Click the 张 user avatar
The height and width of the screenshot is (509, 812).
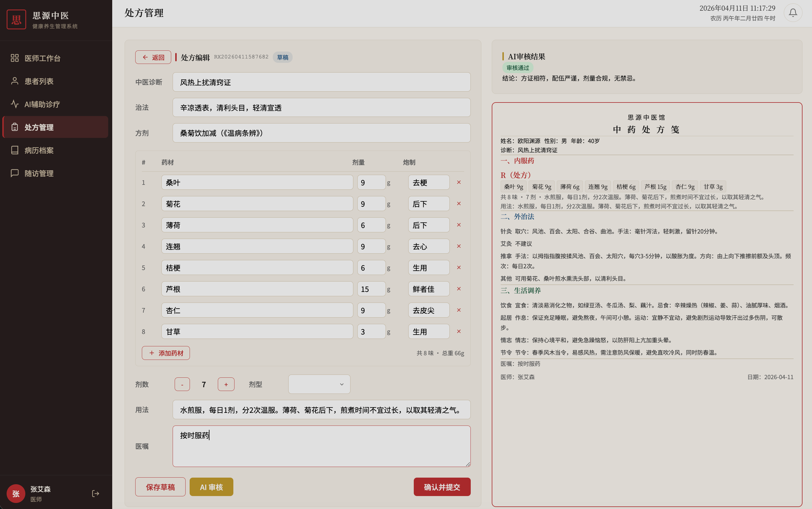tap(16, 493)
